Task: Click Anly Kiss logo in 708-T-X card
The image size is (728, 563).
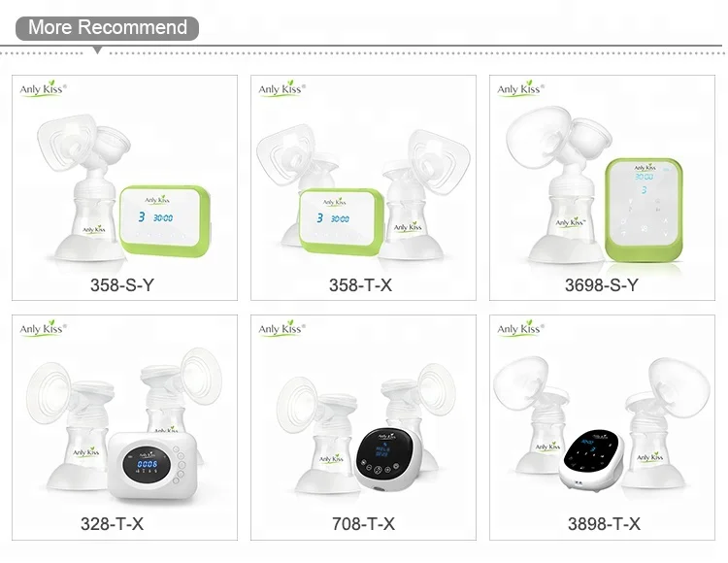Action: click(x=281, y=328)
